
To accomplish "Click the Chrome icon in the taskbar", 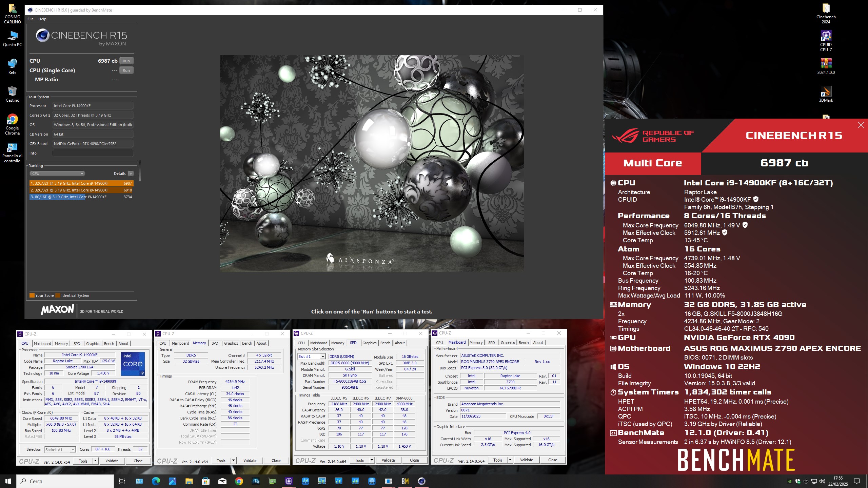I will tap(239, 481).
